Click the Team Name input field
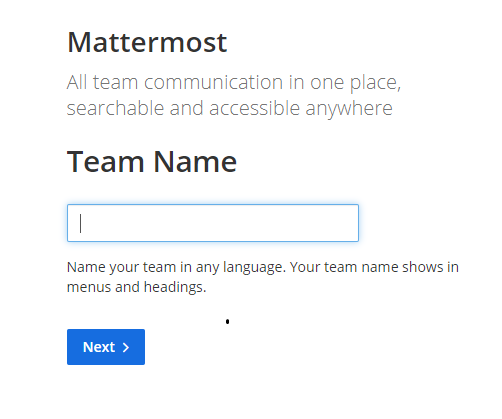 point(213,223)
